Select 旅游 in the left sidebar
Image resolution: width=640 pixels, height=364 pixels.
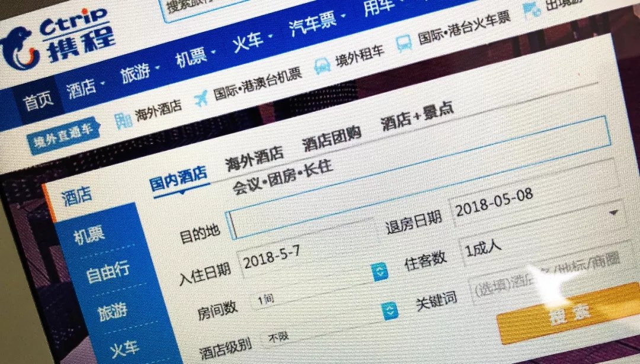tap(112, 314)
